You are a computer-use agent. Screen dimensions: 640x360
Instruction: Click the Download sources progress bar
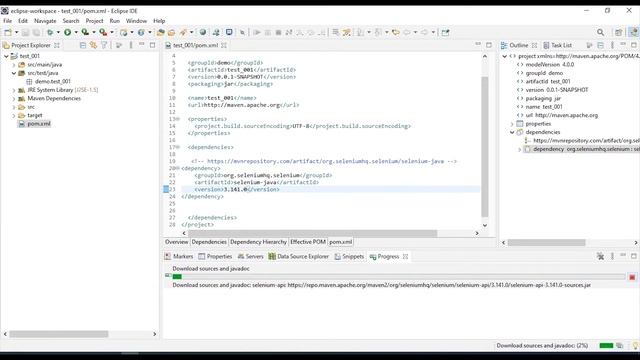tap(399, 277)
